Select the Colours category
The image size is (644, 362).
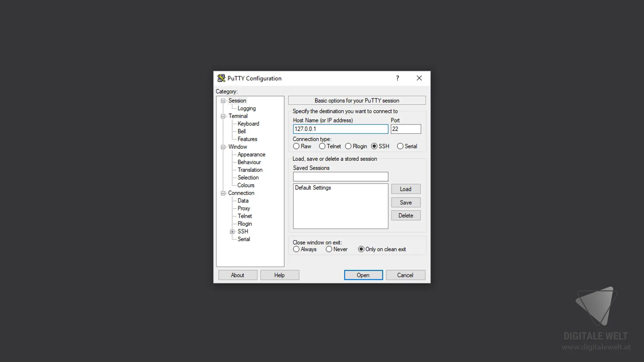tap(246, 185)
